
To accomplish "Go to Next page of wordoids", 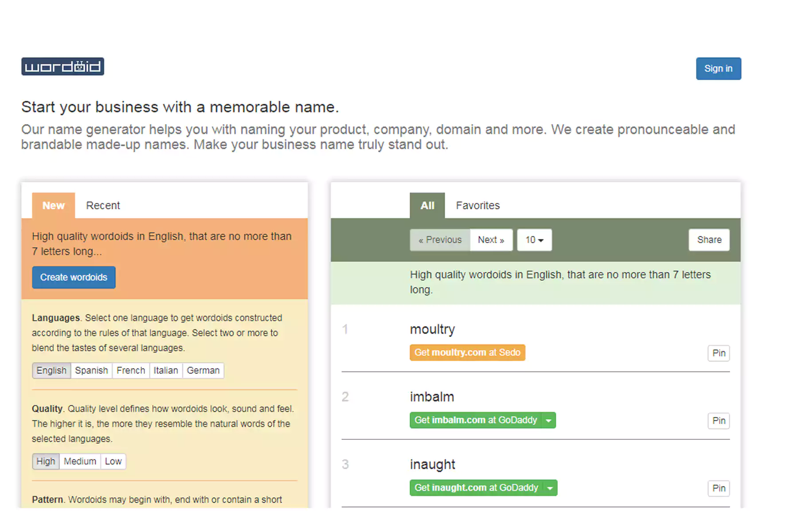I will pos(491,240).
